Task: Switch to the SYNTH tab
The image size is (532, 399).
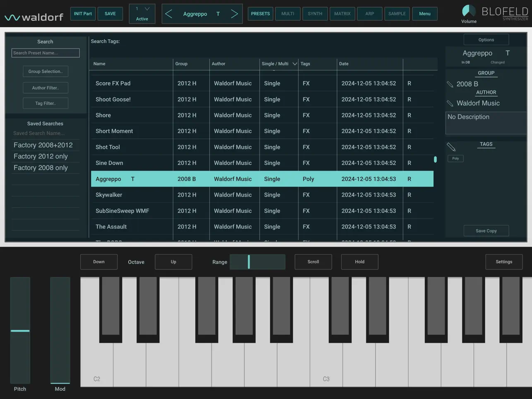Action: tap(315, 14)
